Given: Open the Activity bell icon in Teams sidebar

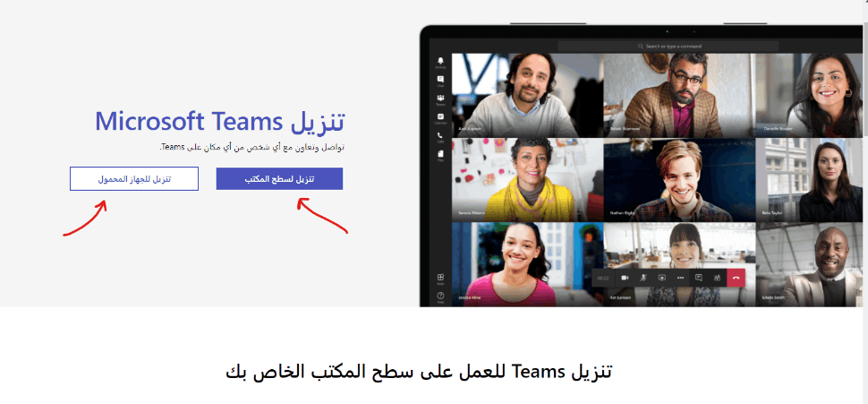Looking at the screenshot, I should [x=440, y=62].
